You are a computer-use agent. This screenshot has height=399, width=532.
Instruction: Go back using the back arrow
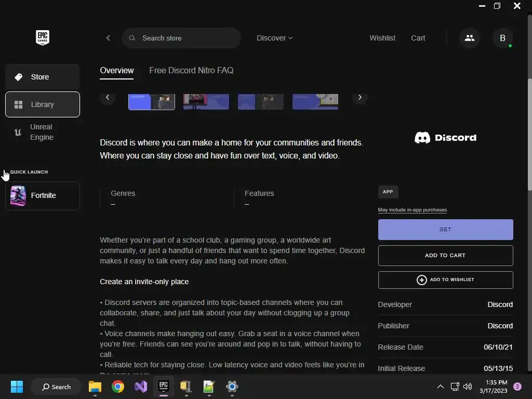pyautogui.click(x=108, y=38)
